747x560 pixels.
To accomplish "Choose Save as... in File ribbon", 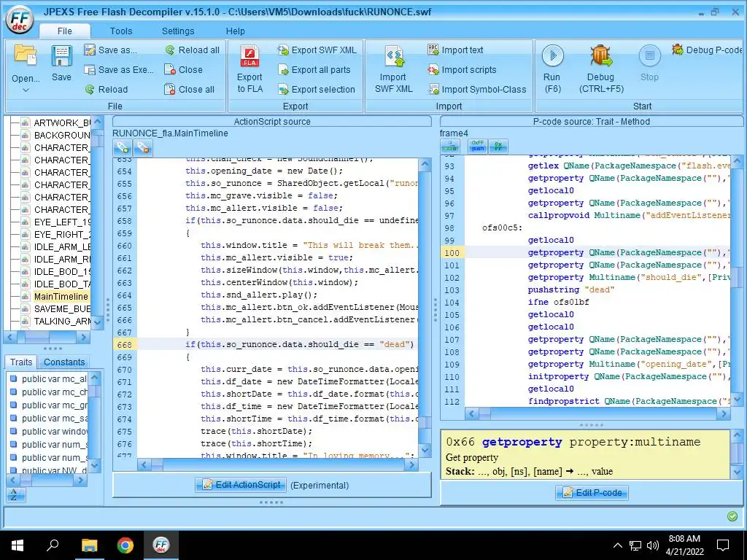I will (x=111, y=50).
